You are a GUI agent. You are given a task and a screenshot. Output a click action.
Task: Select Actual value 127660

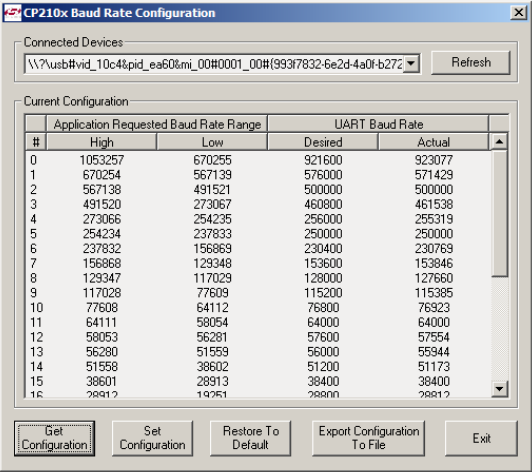tap(434, 278)
